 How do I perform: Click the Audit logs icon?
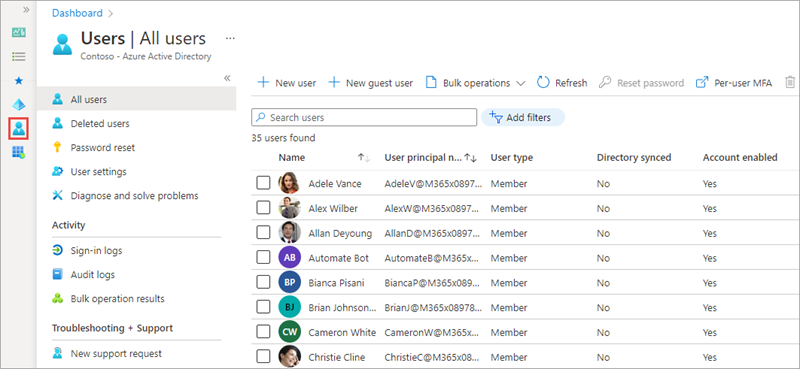click(x=58, y=275)
